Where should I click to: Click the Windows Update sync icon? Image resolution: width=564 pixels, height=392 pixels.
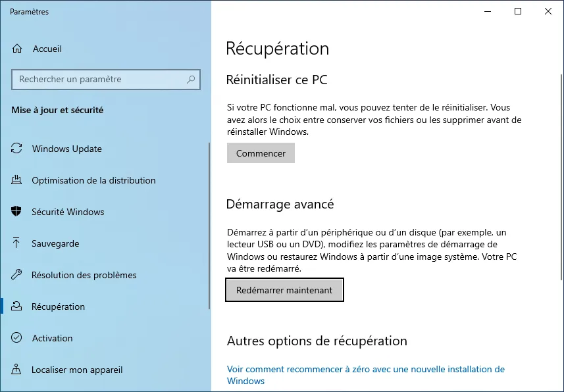pyautogui.click(x=17, y=149)
